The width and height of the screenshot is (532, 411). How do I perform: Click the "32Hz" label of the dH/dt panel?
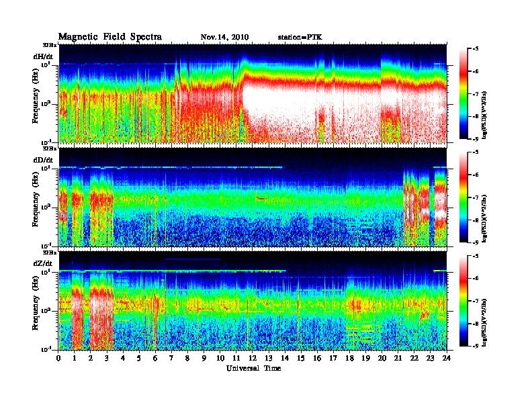pos(49,45)
